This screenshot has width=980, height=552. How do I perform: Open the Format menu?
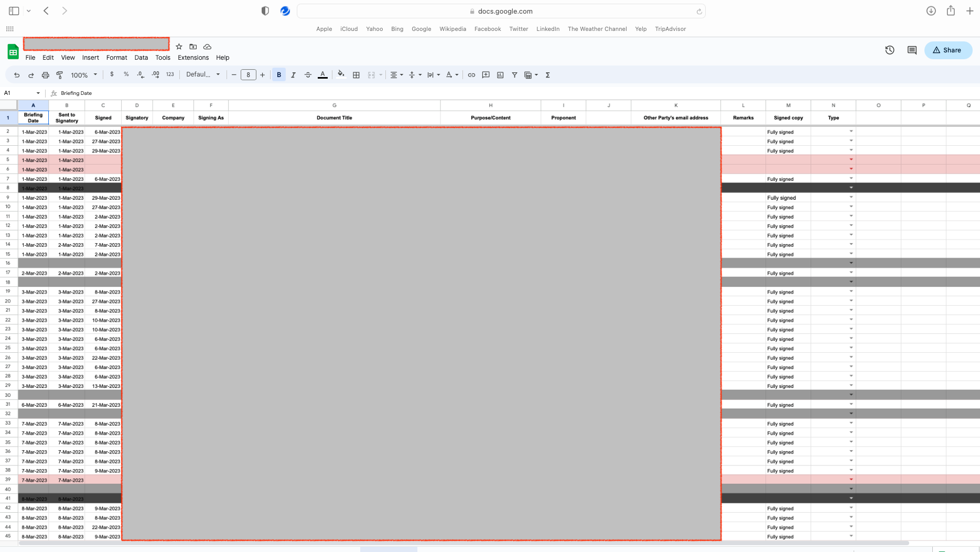coord(117,58)
